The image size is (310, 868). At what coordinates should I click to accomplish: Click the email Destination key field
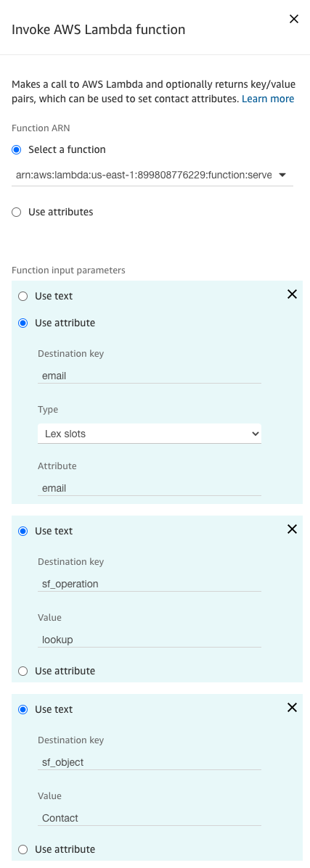pyautogui.click(x=149, y=376)
